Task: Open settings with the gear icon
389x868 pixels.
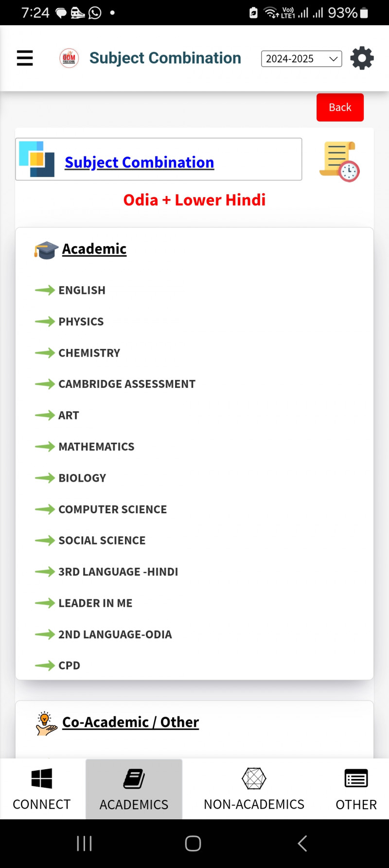Action: point(362,58)
